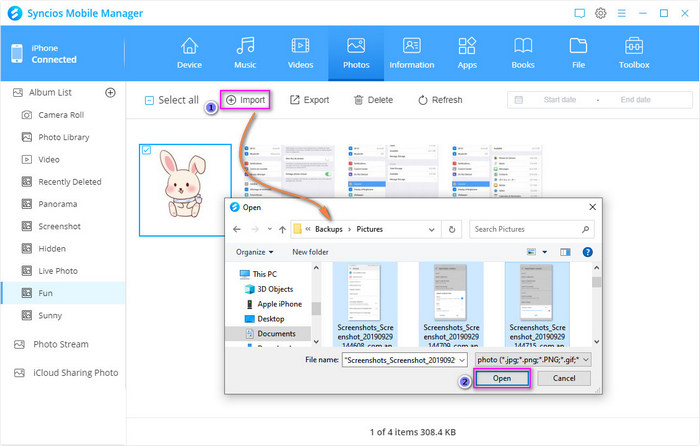This screenshot has height=446, width=700.
Task: Click the help icon in Open dialog
Action: tap(587, 252)
